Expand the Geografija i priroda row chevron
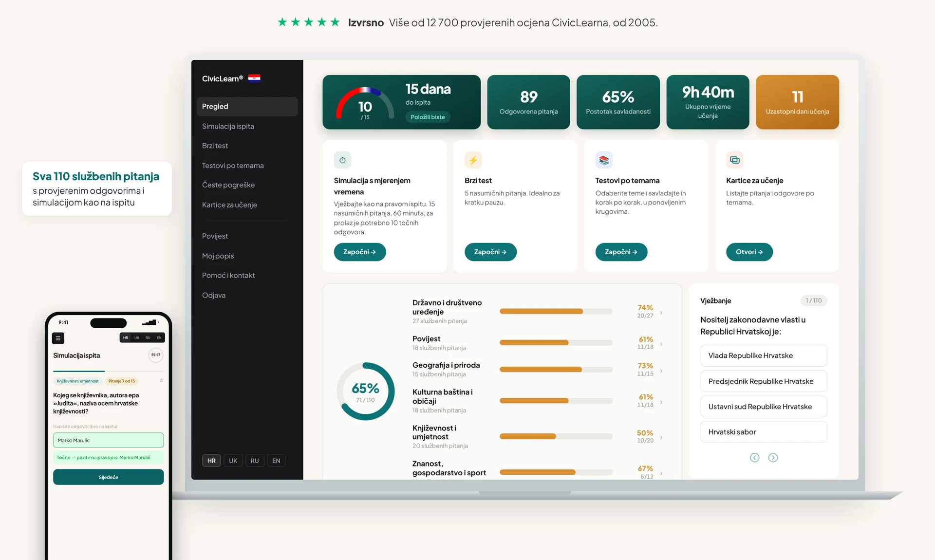 pyautogui.click(x=661, y=371)
